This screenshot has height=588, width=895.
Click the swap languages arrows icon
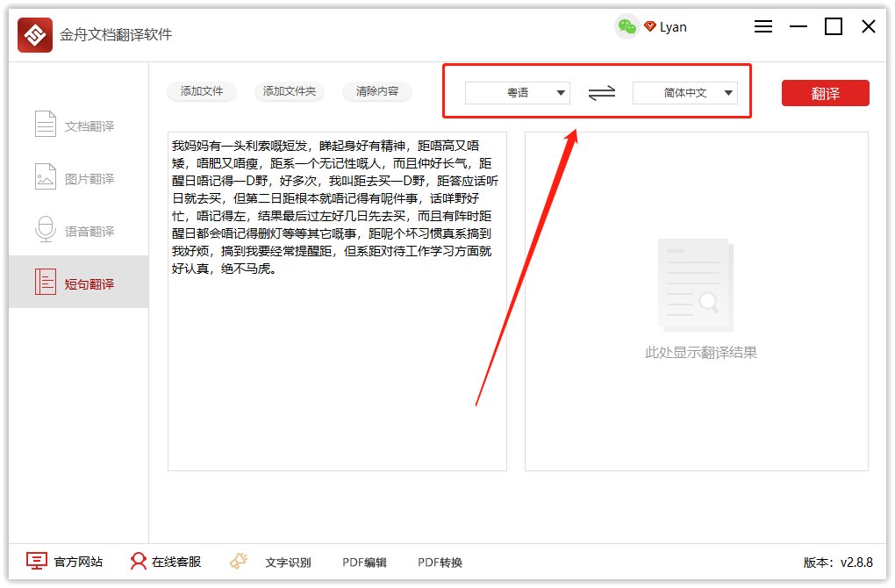point(601,92)
